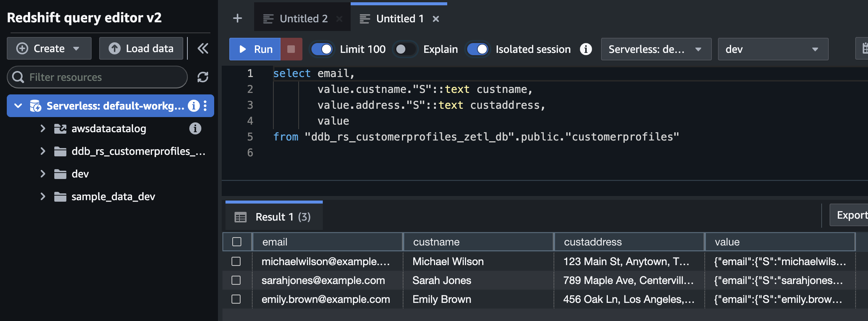Click the 456 Oak Ln address cell
Image resolution: width=868 pixels, height=321 pixels.
click(x=629, y=299)
